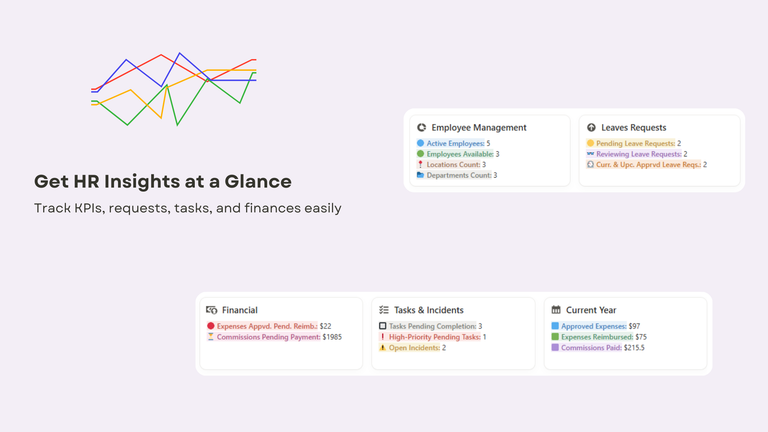Click the Locations Count pin icon
This screenshot has width=768, height=432.
coord(420,165)
